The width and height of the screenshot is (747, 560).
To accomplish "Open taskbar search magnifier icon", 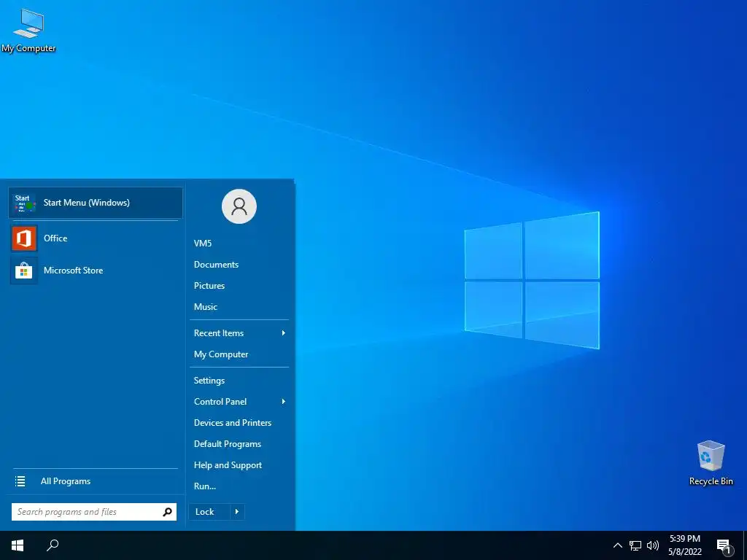I will point(53,545).
